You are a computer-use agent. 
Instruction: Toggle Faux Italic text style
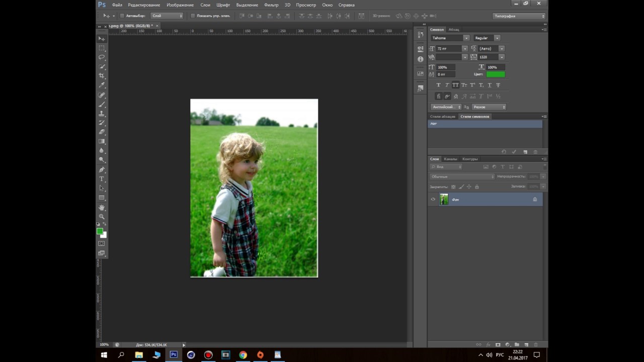click(x=447, y=85)
